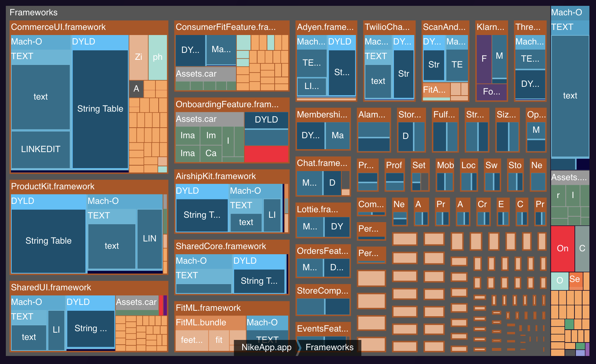The height and width of the screenshot is (364, 596).
Task: Open the Op... framework header
Action: click(x=536, y=115)
